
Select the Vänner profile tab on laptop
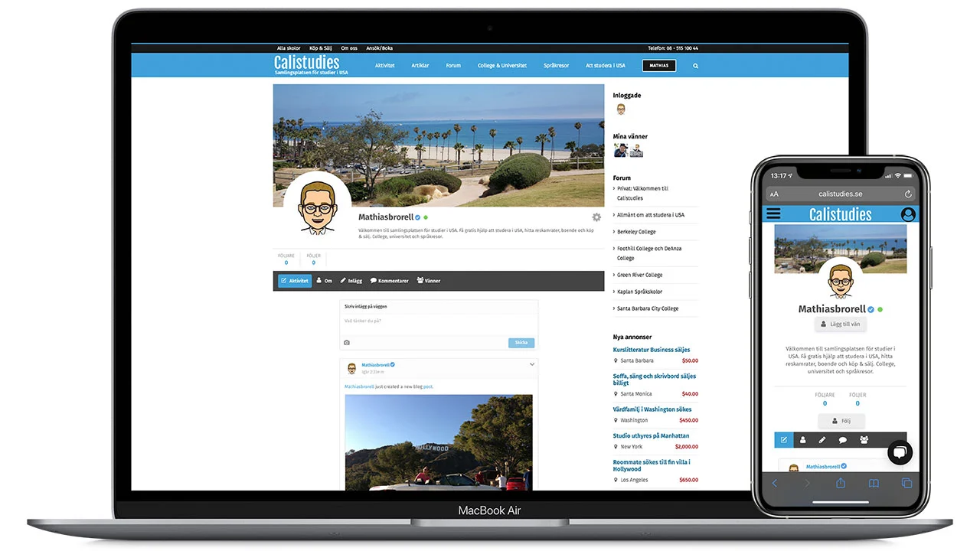coord(429,281)
